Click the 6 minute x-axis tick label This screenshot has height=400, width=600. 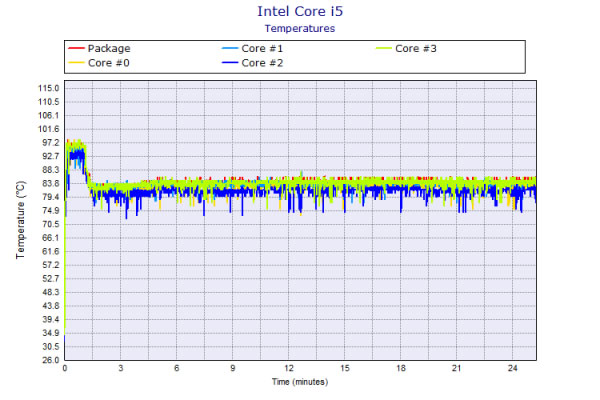(176, 368)
